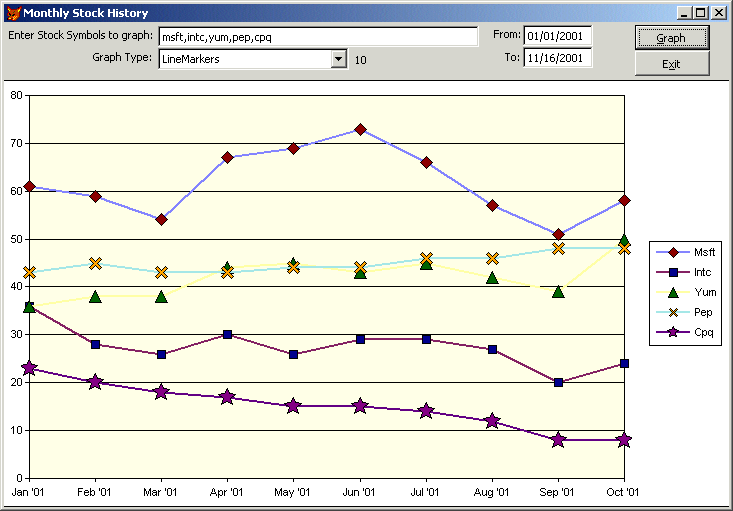Click Cpq star marker for Jan '01

[x=29, y=368]
